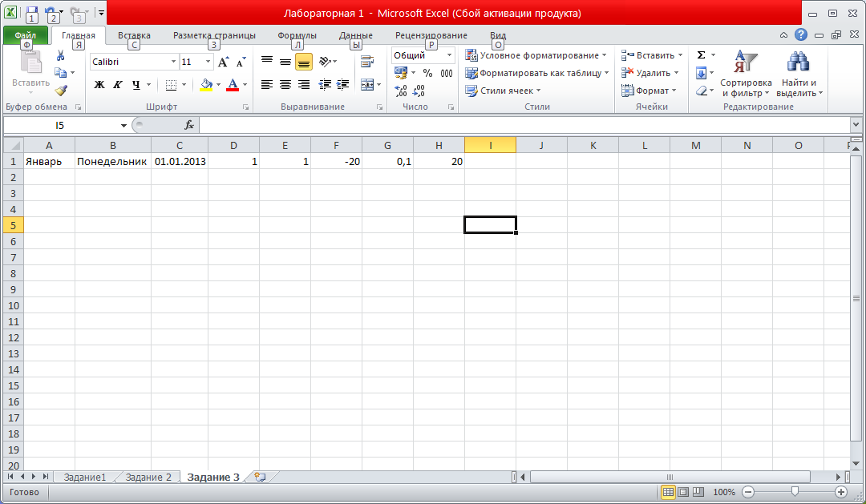Click Удалить in the Ячейки group
The height and width of the screenshot is (504, 866).
(649, 73)
